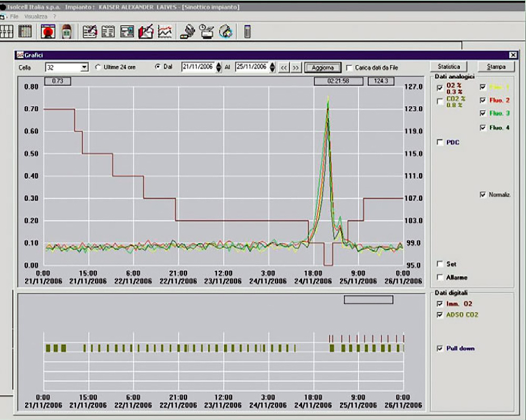Click the red alarm lamp toolbar icon
526x420 pixels.
tap(48, 32)
